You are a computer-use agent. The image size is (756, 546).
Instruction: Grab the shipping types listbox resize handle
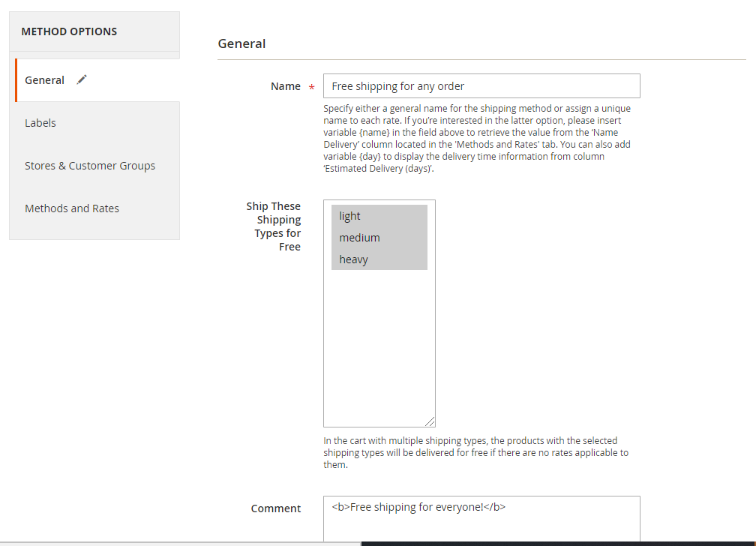[x=430, y=421]
